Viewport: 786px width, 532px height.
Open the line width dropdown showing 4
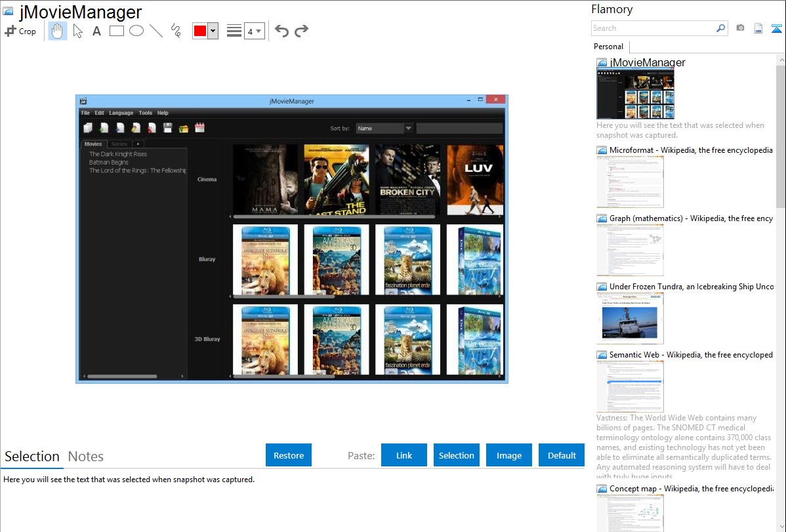[x=254, y=31]
